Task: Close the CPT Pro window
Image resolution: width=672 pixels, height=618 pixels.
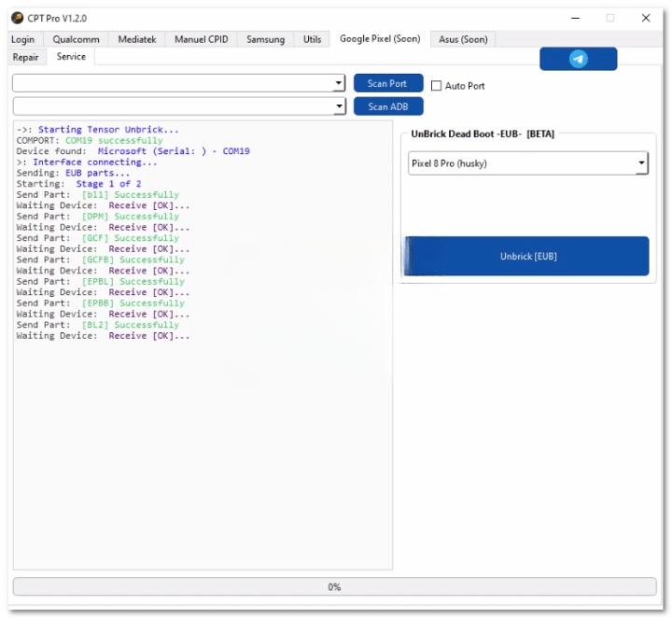Action: tap(646, 18)
